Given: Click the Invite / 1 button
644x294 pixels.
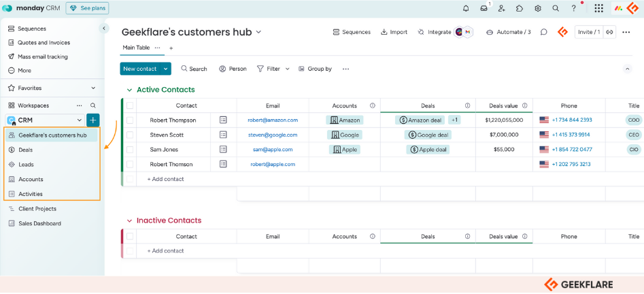Looking at the screenshot, I should (589, 32).
